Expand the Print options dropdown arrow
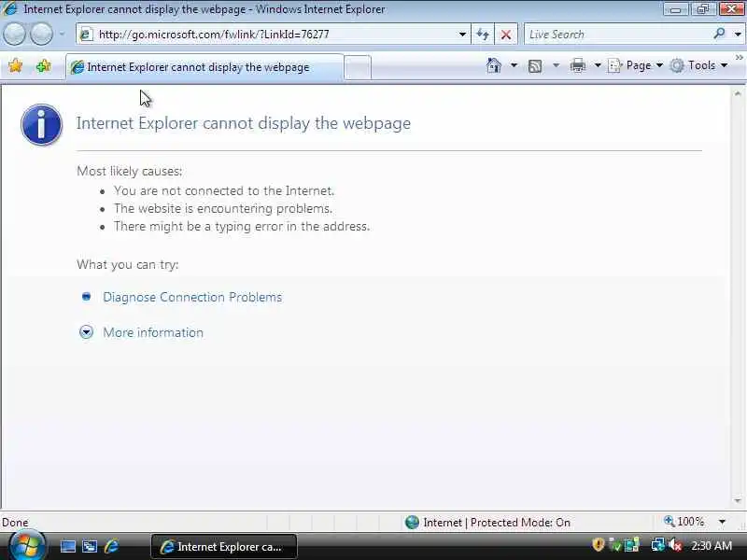Viewport: 747px width, 560px height. (598, 65)
